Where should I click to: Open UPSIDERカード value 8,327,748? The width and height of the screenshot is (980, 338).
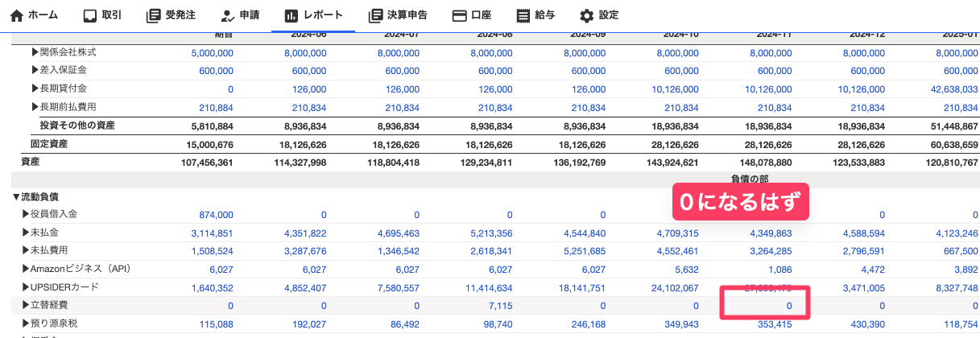click(957, 288)
